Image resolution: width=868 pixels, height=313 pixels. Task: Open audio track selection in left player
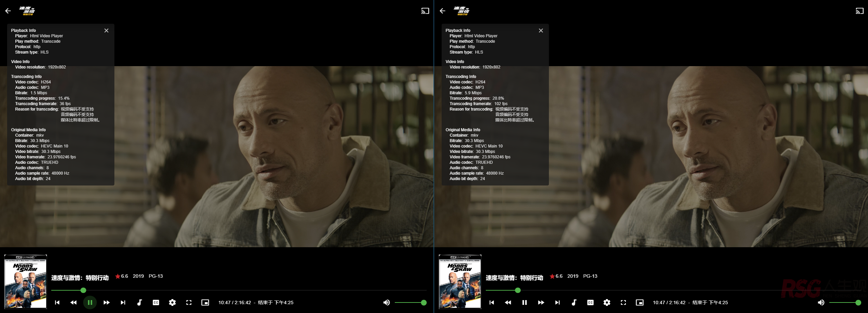139,302
